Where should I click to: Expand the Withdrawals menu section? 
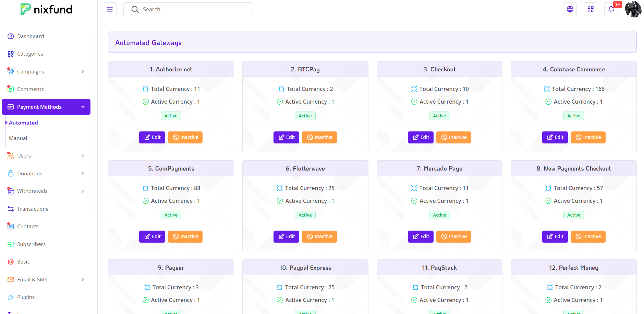click(83, 191)
